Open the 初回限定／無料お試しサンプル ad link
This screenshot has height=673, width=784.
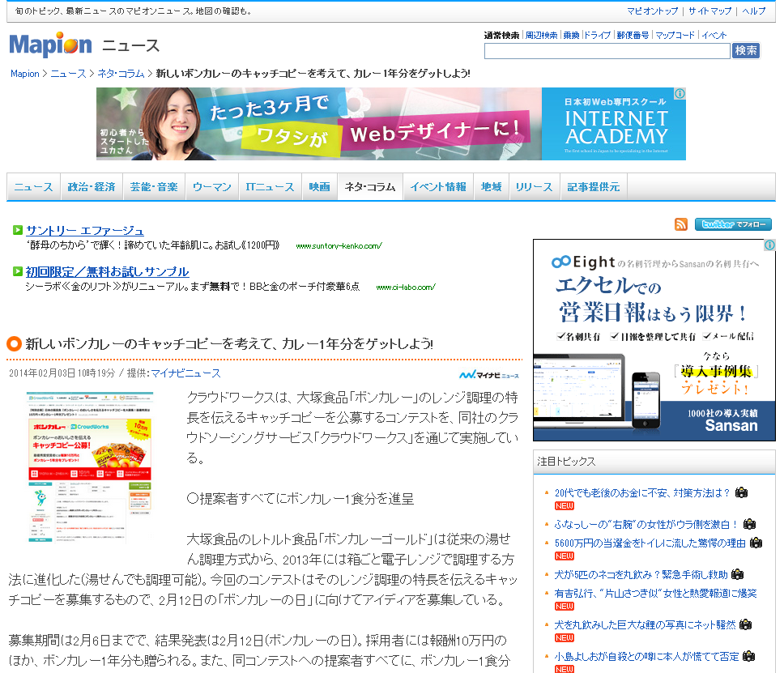[108, 271]
